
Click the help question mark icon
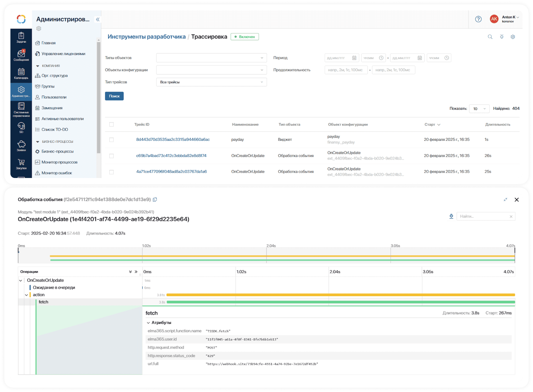(478, 19)
